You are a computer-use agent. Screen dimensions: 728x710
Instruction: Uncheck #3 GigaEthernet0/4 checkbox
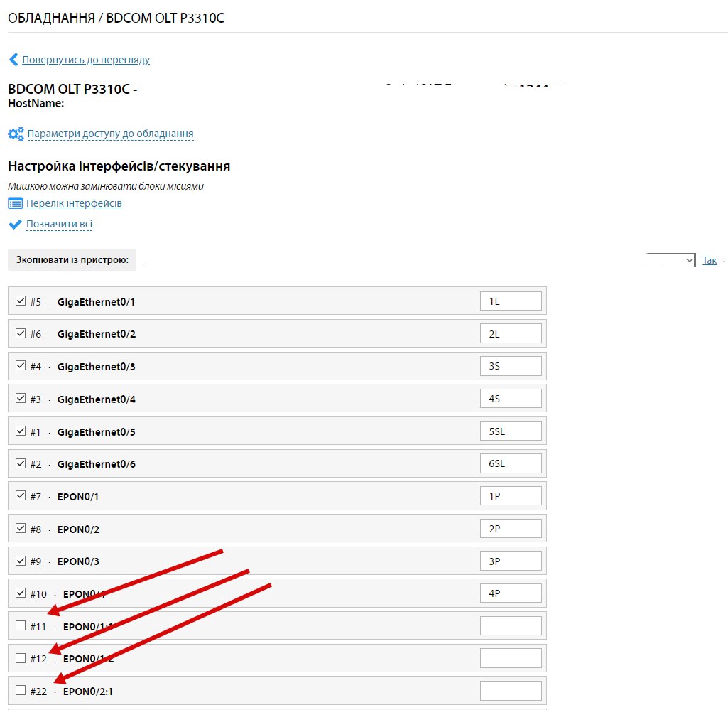(21, 398)
